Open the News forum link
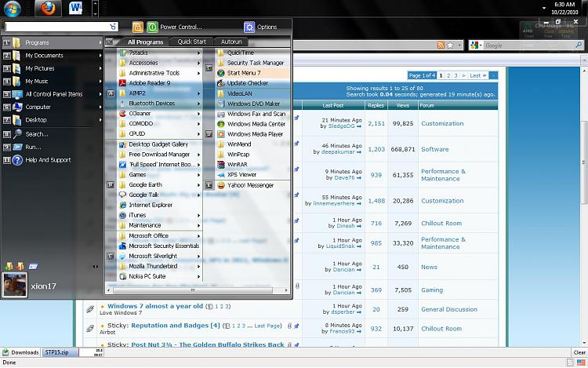The image size is (588, 368). pos(429,267)
